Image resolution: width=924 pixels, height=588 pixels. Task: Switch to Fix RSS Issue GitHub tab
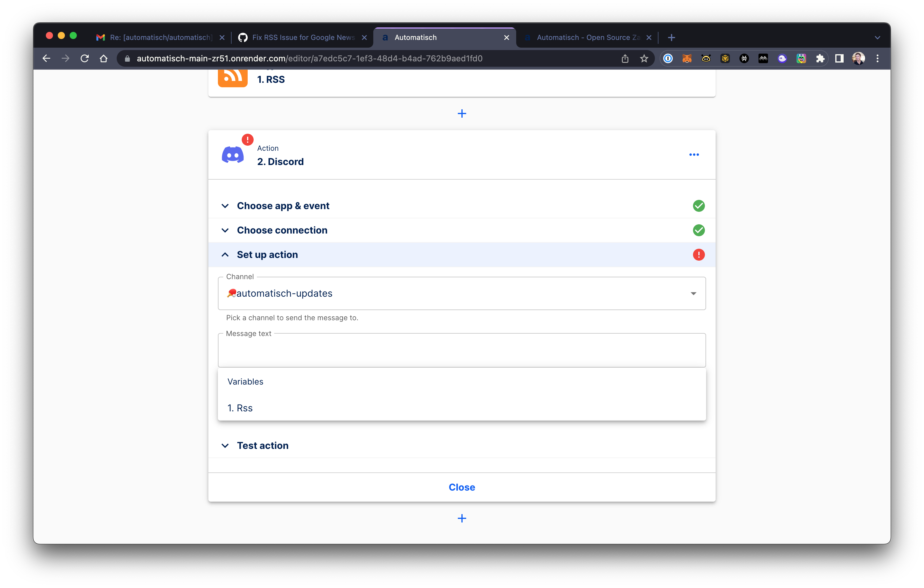click(x=302, y=38)
